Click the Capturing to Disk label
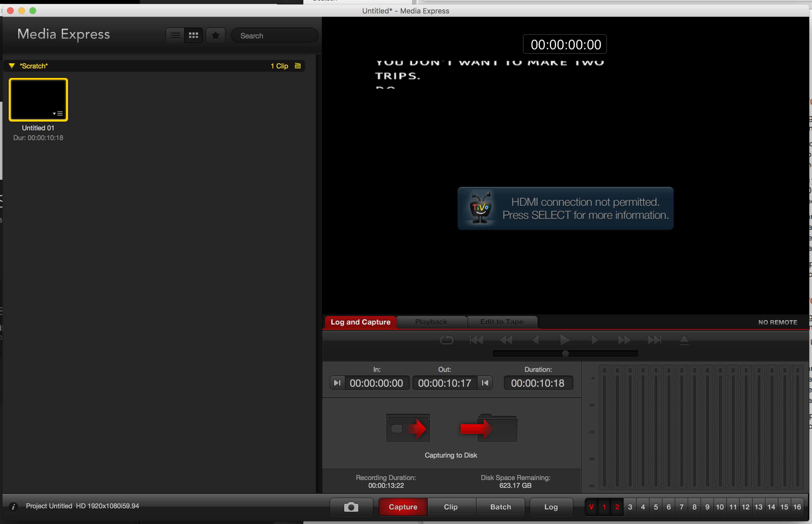This screenshot has width=812, height=524. coord(451,455)
